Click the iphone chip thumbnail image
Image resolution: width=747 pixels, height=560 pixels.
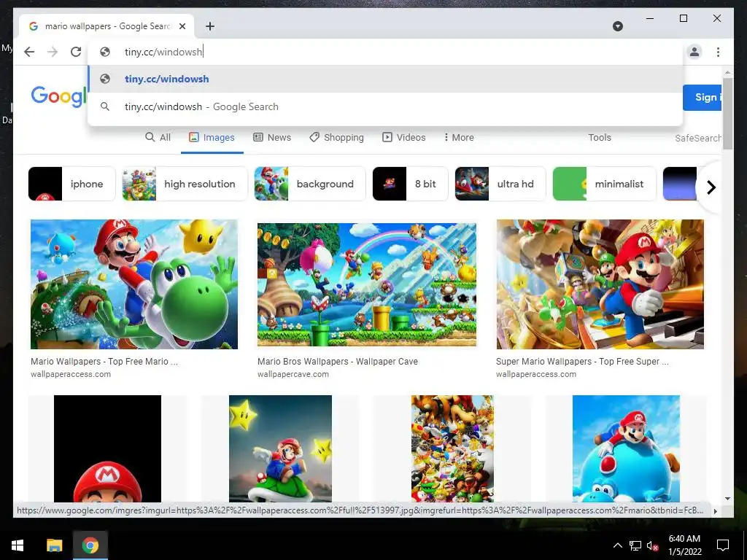[x=45, y=184]
